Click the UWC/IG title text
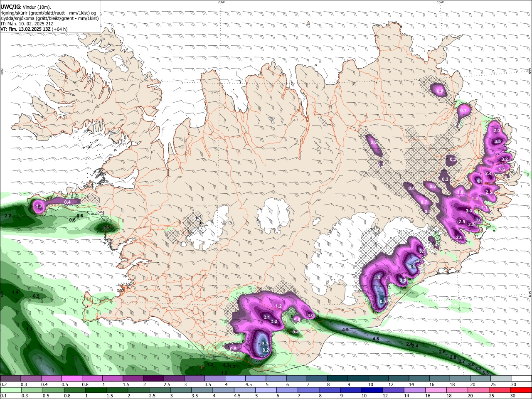The height and width of the screenshot is (399, 532). pyautogui.click(x=10, y=7)
